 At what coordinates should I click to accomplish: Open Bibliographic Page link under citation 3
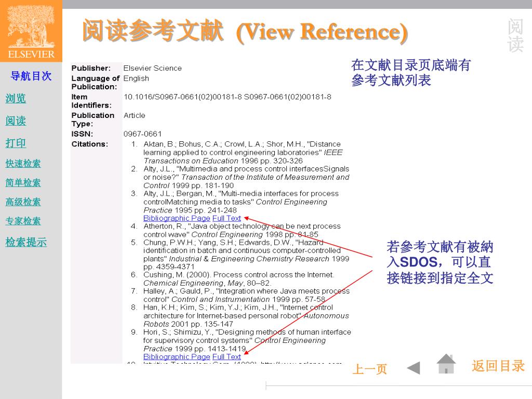pos(177,218)
